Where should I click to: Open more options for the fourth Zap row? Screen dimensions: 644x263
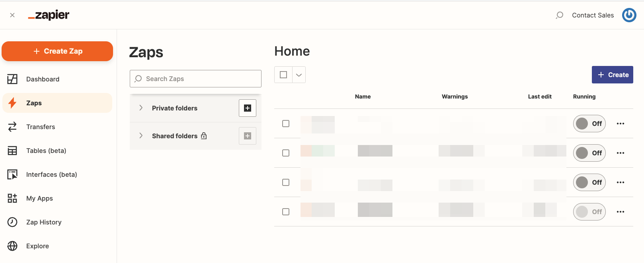(x=621, y=212)
